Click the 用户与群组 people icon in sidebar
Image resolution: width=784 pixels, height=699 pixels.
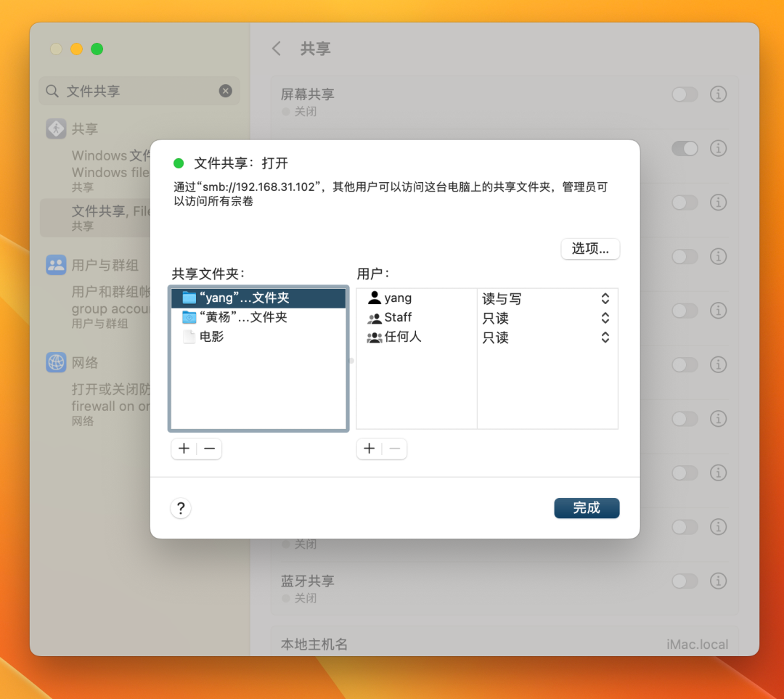[56, 265]
